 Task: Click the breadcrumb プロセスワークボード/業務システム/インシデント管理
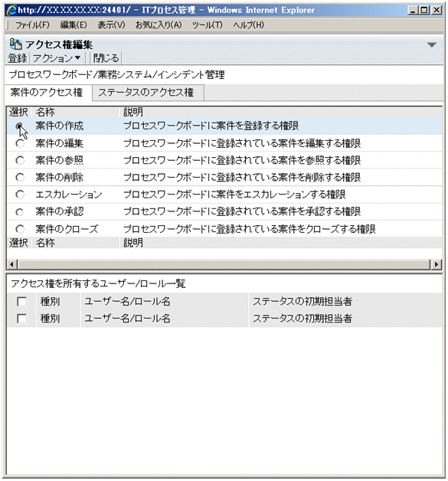[117, 74]
